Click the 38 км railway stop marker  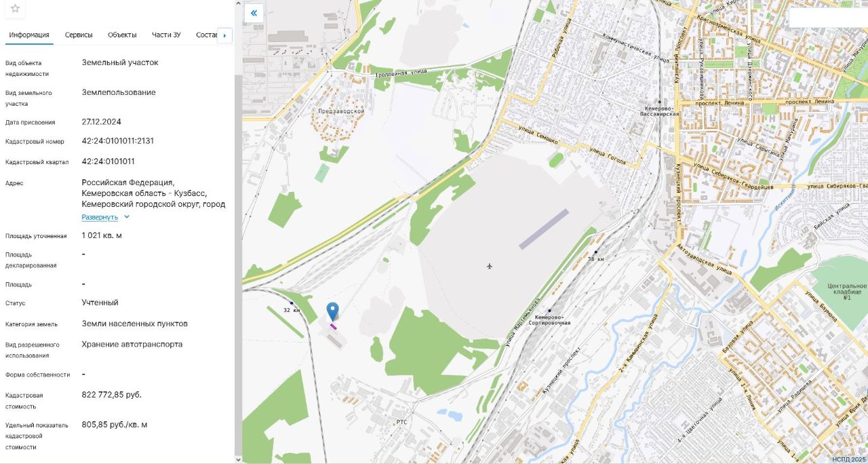(x=595, y=252)
